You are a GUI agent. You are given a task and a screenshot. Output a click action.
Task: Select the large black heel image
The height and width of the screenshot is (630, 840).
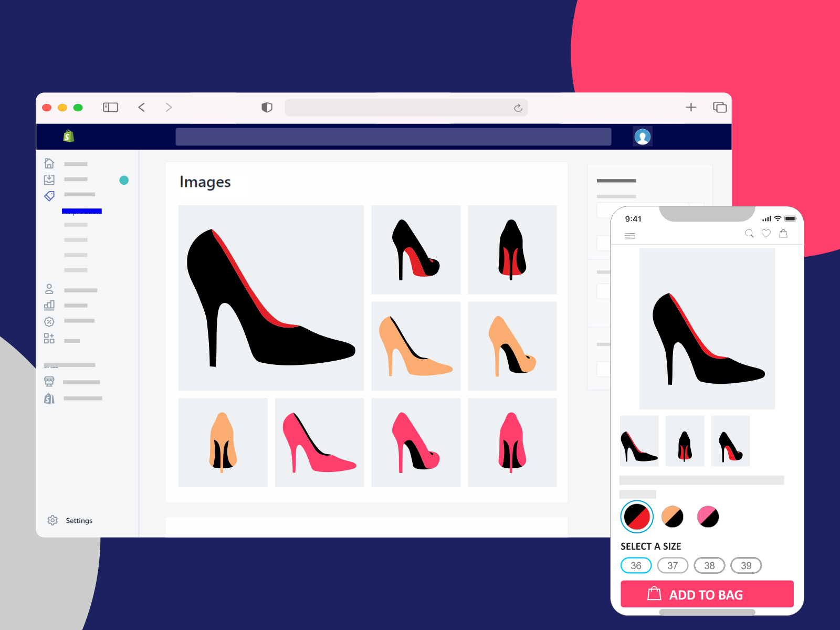[x=271, y=298]
